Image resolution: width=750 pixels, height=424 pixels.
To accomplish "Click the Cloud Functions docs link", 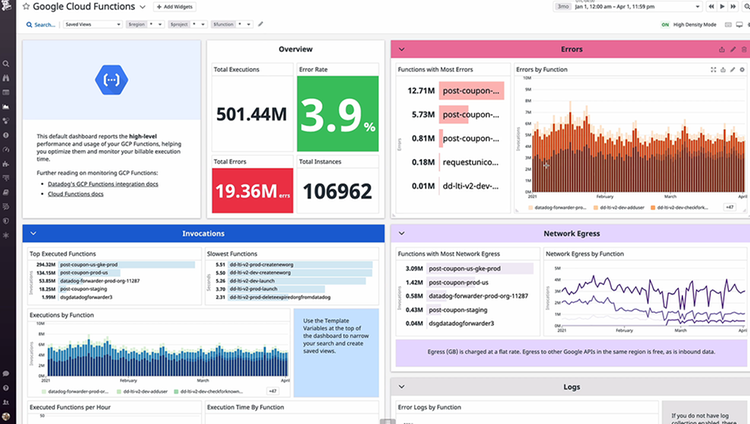I will tap(76, 194).
